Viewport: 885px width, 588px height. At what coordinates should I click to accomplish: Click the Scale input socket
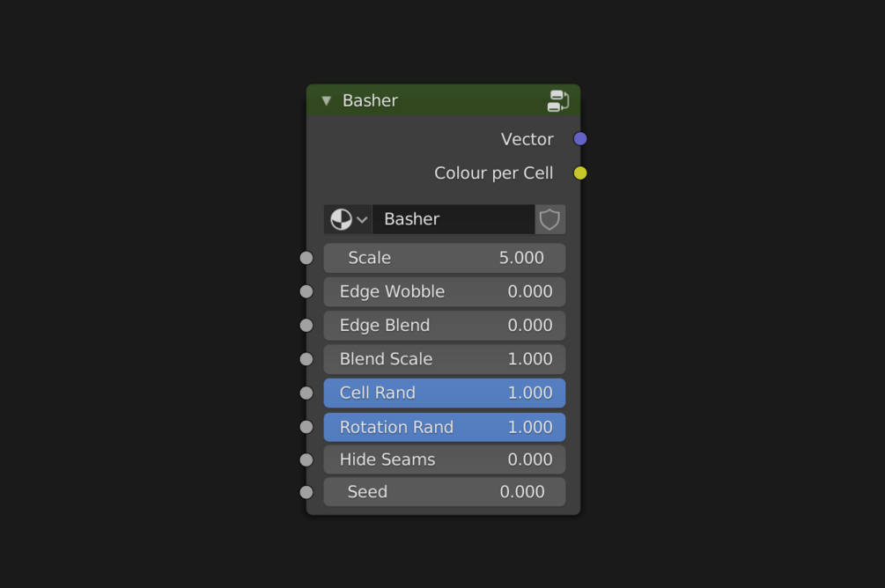tap(306, 258)
